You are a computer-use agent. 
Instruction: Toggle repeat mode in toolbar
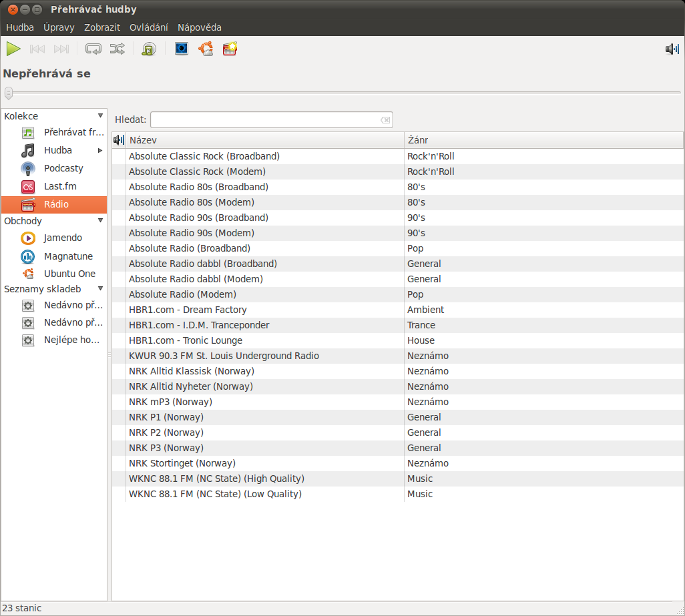pyautogui.click(x=93, y=49)
